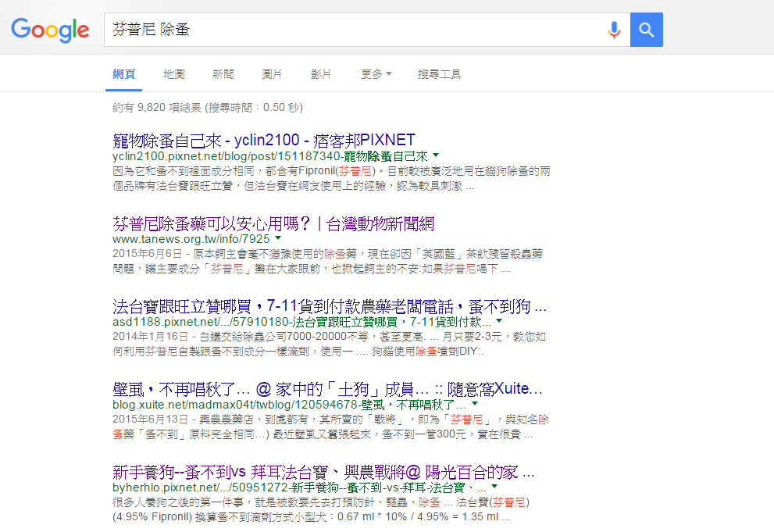774x532 pixels.
Task: Click the blog.xuite.net/madmax04t URL text
Action: 289,405
